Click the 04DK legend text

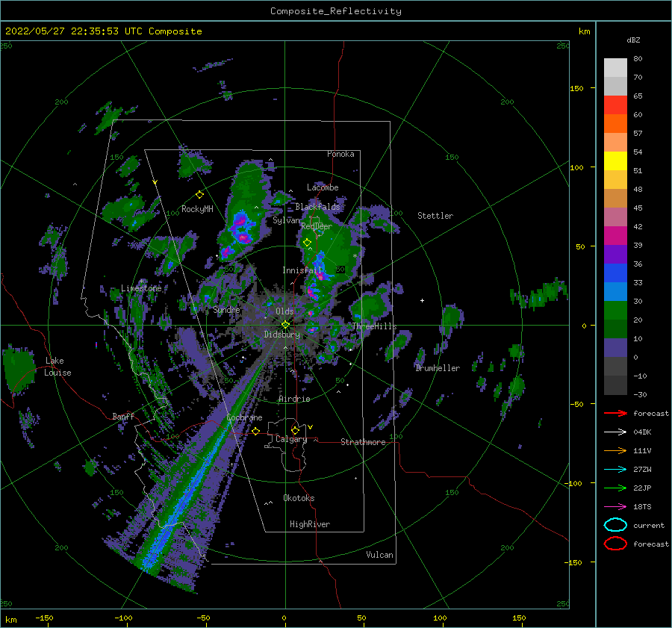[x=642, y=432]
